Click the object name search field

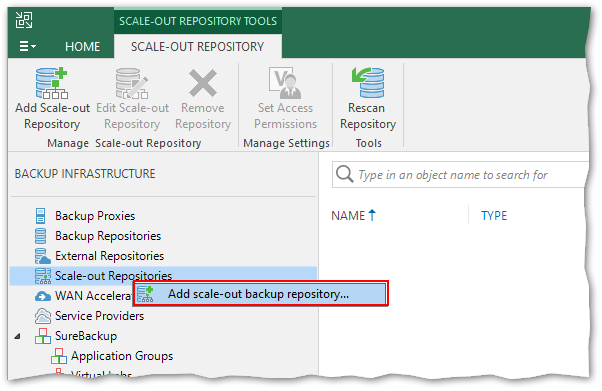click(460, 175)
